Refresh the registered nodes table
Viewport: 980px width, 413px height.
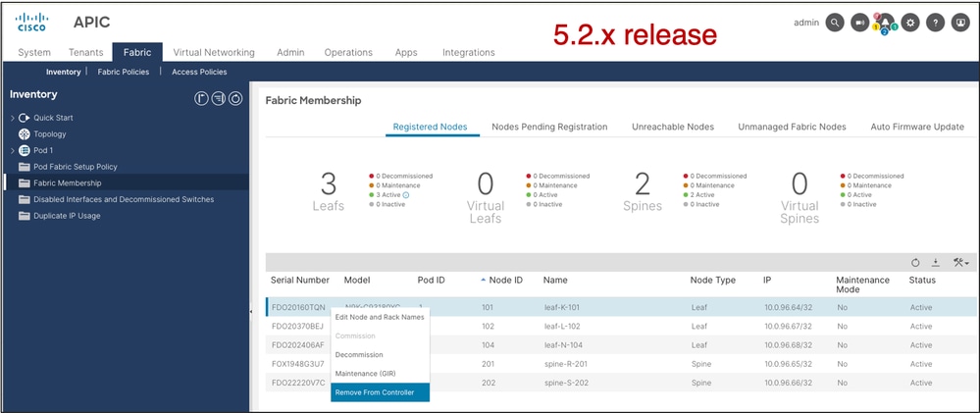(915, 263)
